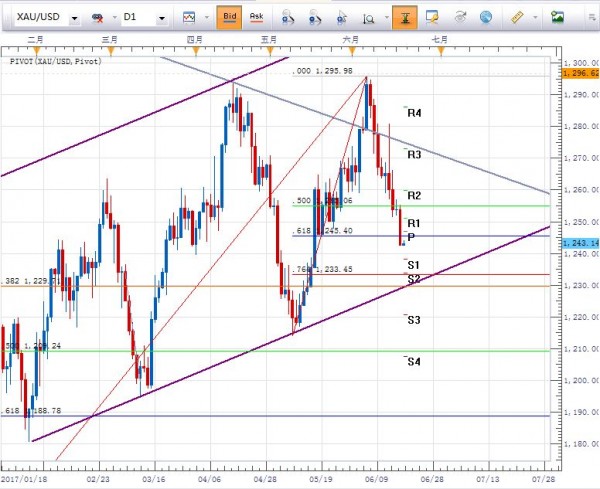Click the 07/13 date axis label

coord(488,479)
